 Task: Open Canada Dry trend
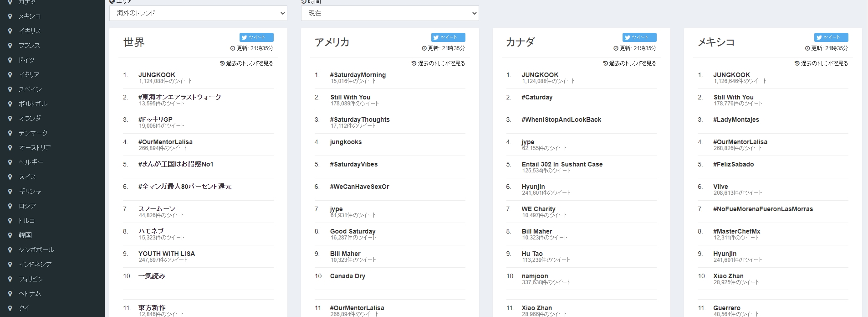tap(347, 276)
